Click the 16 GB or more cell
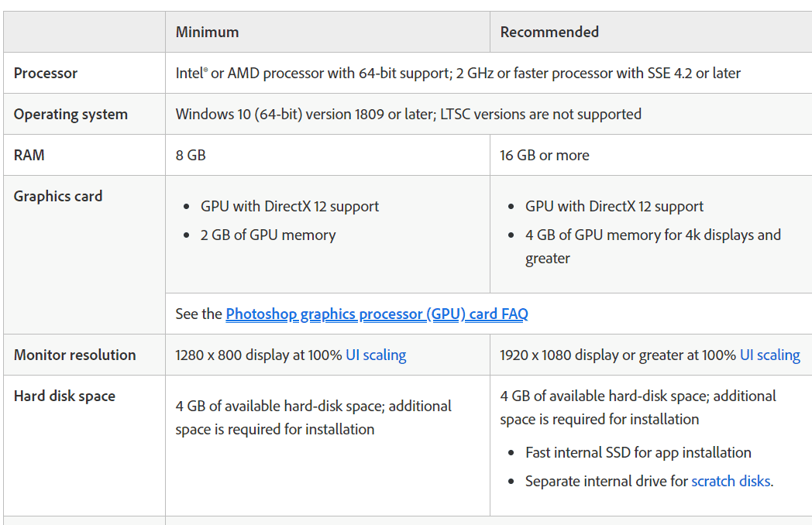 click(544, 155)
